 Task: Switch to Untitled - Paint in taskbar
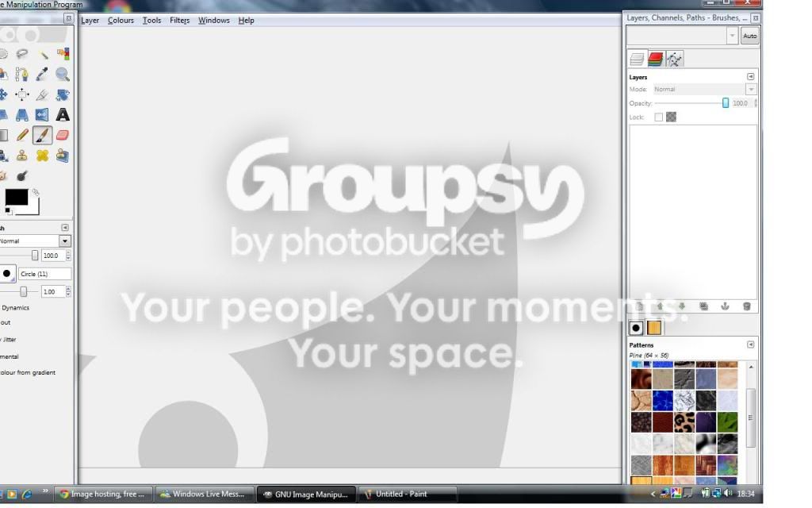coord(408,495)
